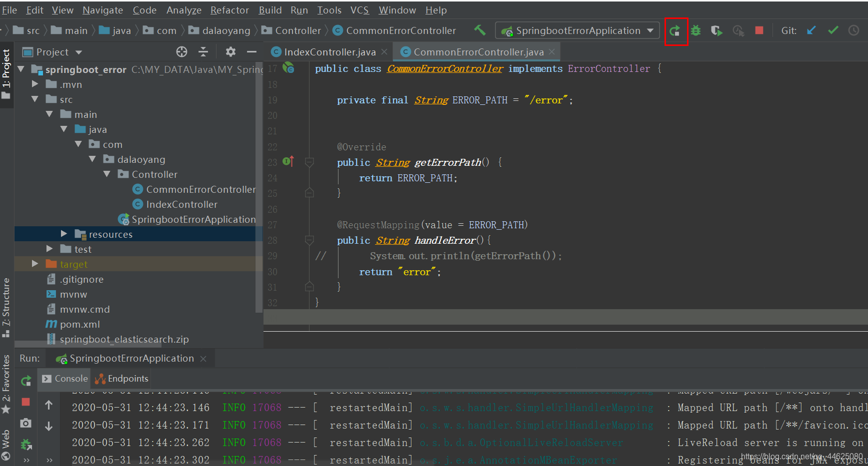
Task: Open IndexController in project tree
Action: [175, 204]
